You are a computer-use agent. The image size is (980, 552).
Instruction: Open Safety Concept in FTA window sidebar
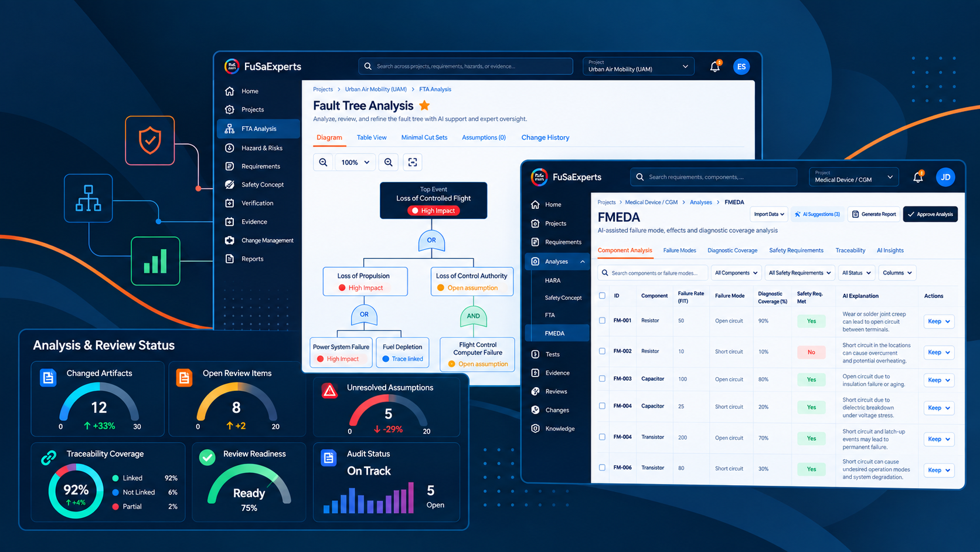coord(258,184)
